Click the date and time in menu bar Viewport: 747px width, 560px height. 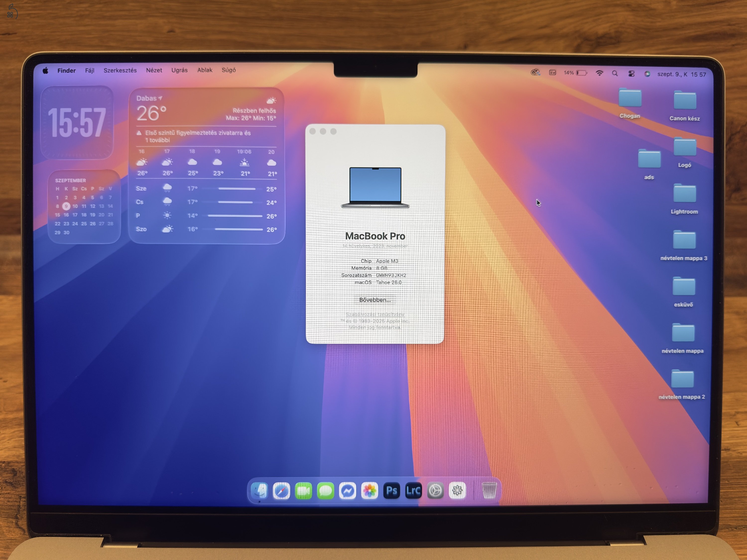tap(682, 74)
